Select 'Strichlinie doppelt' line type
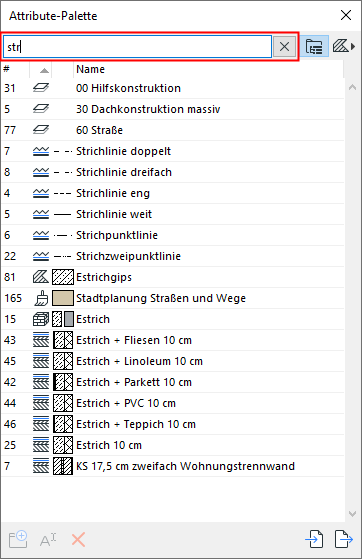This screenshot has width=362, height=559. pos(123,151)
